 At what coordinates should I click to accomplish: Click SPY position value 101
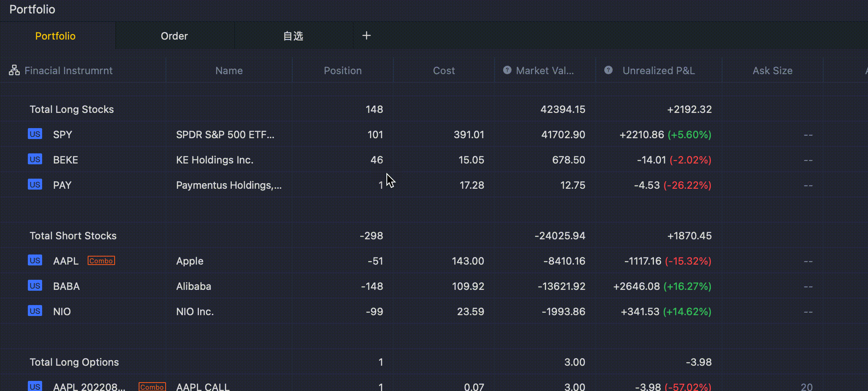pyautogui.click(x=375, y=134)
